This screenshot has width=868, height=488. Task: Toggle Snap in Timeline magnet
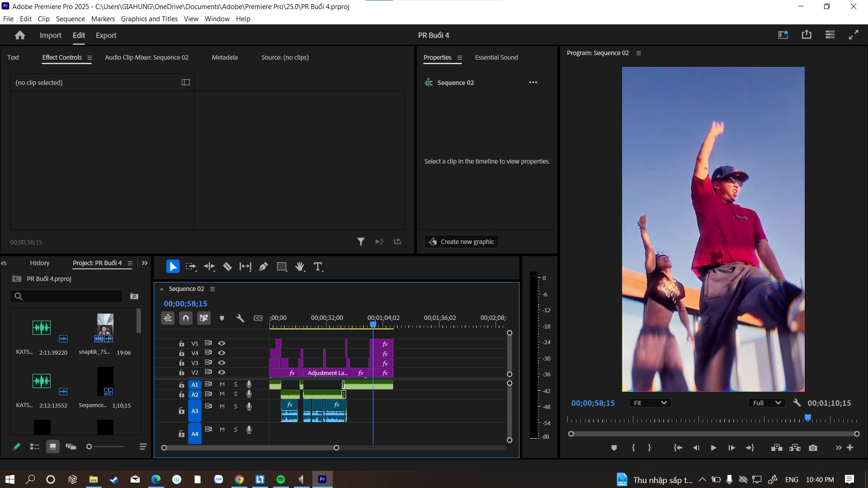click(186, 318)
